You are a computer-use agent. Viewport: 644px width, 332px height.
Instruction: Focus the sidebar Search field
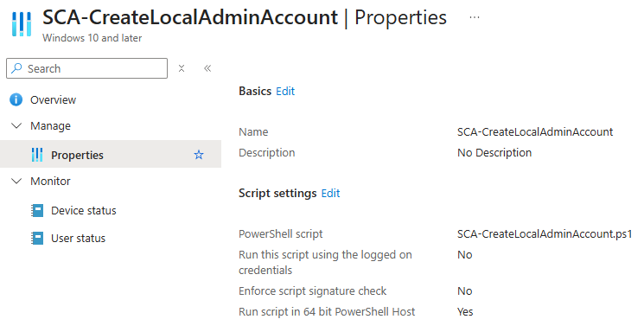click(x=86, y=68)
